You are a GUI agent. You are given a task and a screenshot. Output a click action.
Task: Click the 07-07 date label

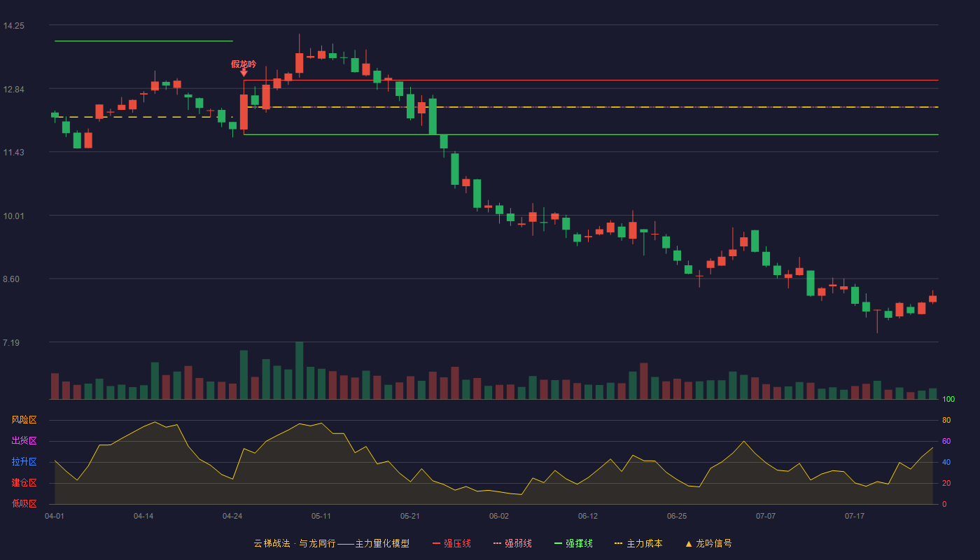pyautogui.click(x=766, y=516)
